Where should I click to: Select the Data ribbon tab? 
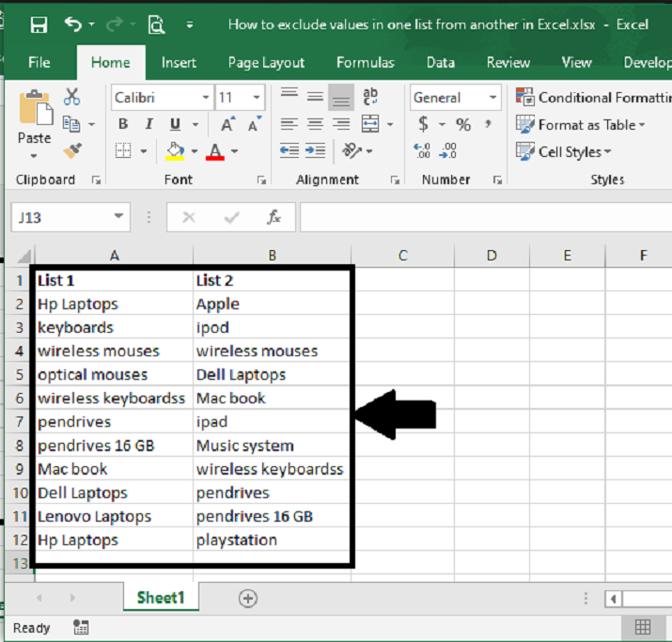click(440, 63)
